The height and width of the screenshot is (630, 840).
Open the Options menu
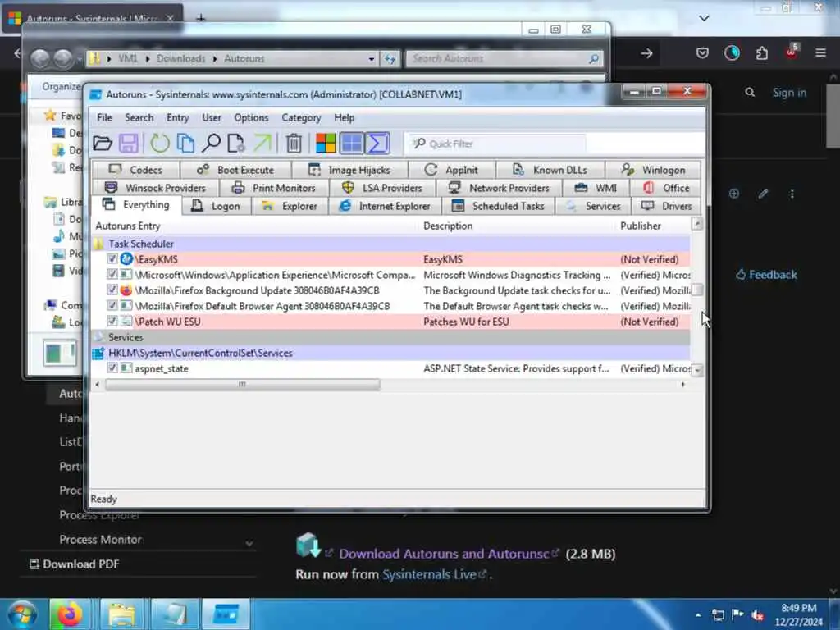(251, 117)
